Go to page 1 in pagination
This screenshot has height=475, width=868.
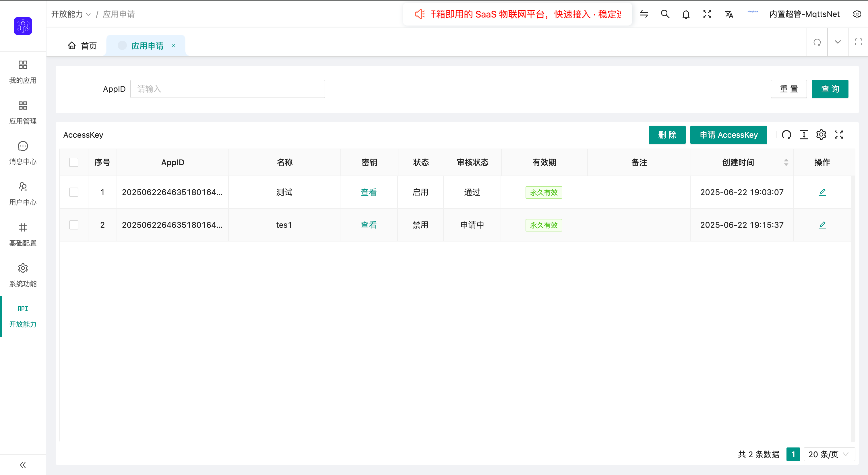[793, 454]
